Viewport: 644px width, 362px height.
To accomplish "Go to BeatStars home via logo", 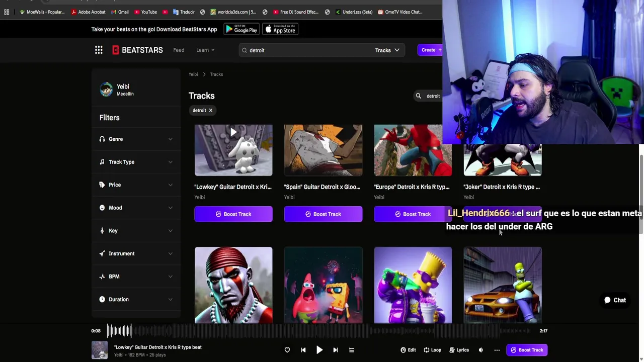I will 137,50.
